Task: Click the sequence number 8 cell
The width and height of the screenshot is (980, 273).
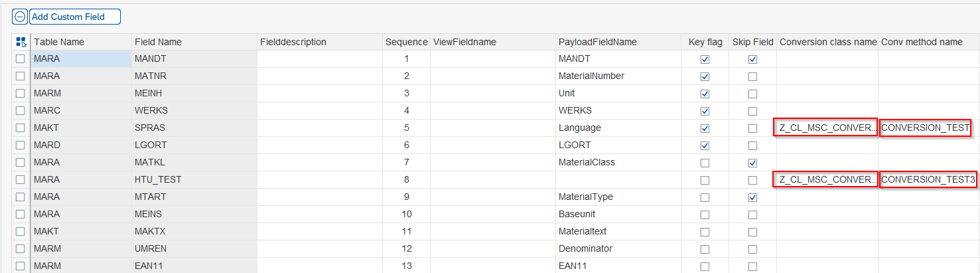Action: coord(406,180)
